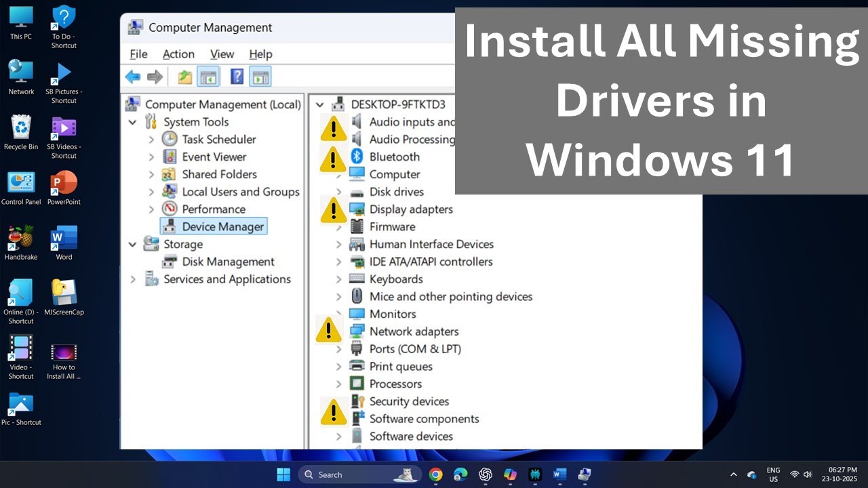Select the Shared Folders icon

(x=170, y=174)
